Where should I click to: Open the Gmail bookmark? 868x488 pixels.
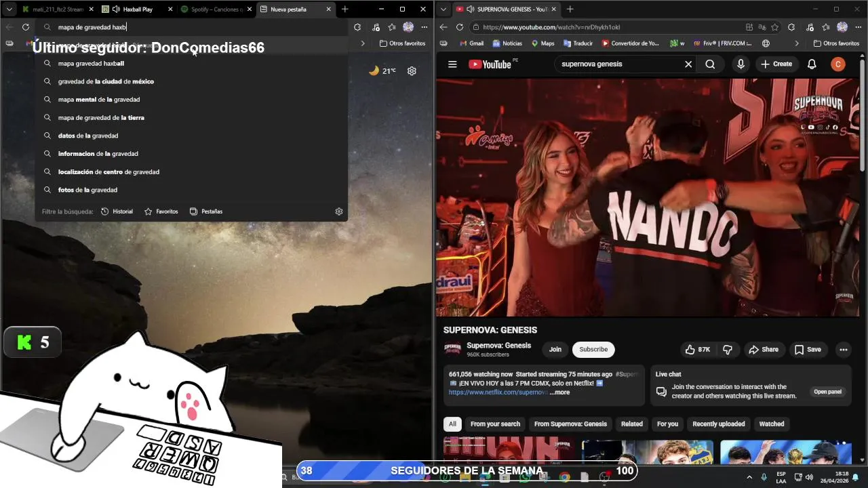coord(471,43)
